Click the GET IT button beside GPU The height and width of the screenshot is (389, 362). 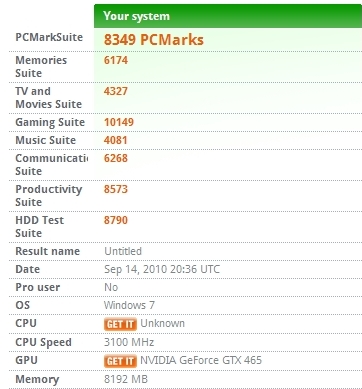click(x=120, y=361)
